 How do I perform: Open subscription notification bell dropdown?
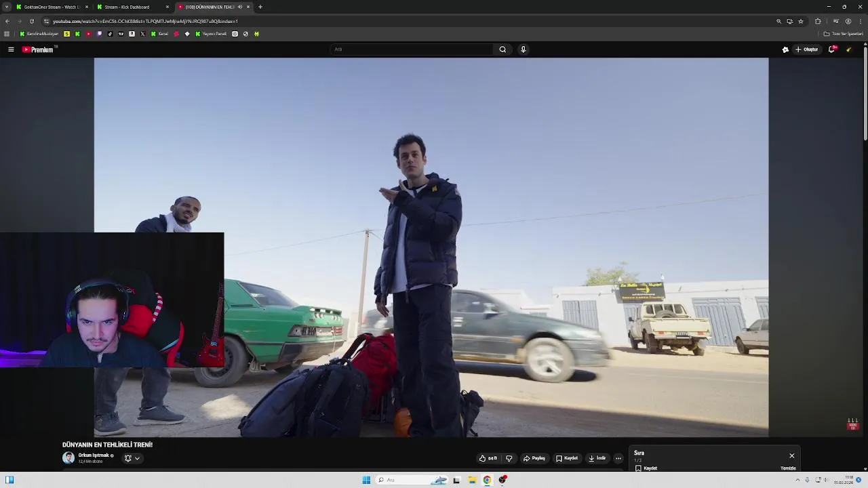132,458
